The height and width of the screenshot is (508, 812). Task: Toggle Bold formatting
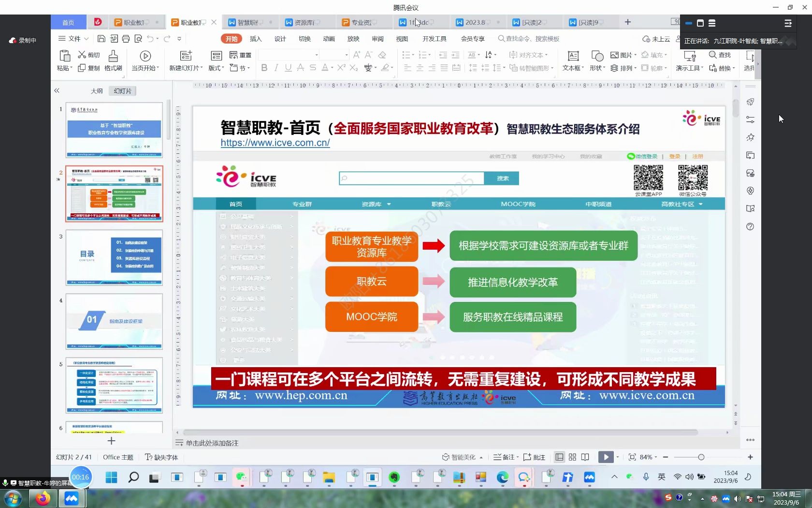pyautogui.click(x=264, y=68)
